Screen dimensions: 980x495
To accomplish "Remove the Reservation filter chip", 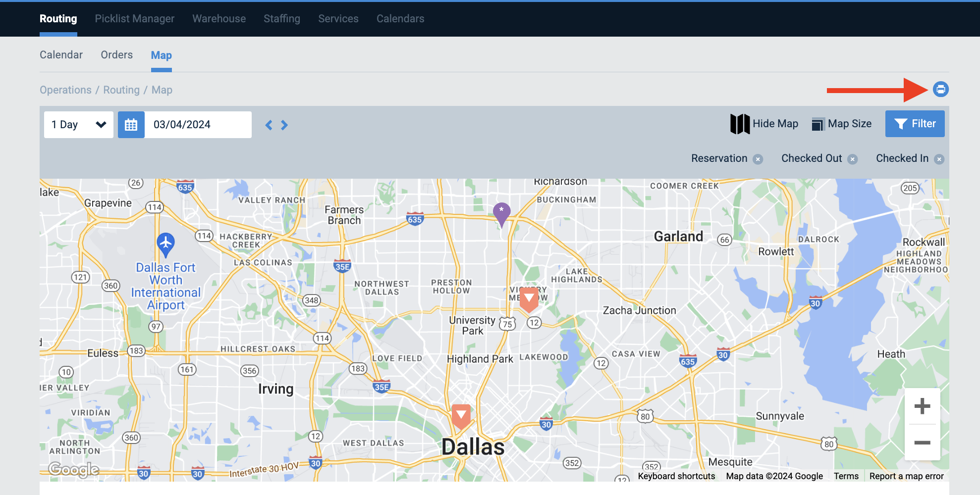I will (x=758, y=159).
